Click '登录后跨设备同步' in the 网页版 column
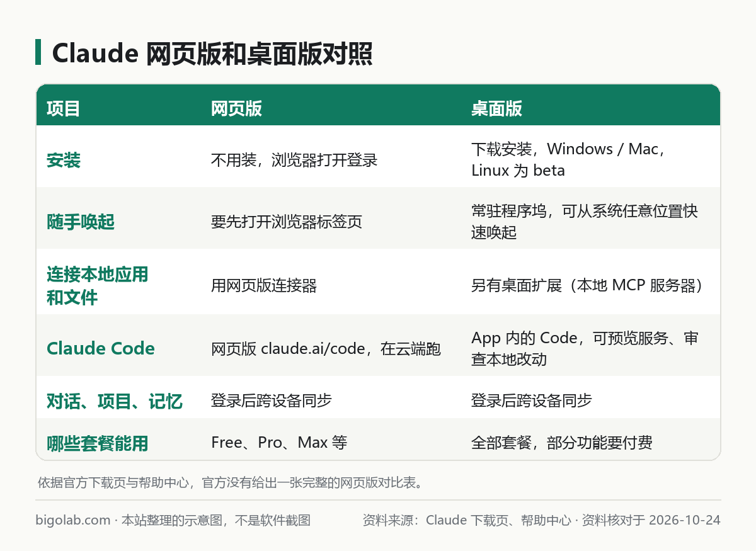This screenshot has width=756, height=551. pyautogui.click(x=272, y=400)
